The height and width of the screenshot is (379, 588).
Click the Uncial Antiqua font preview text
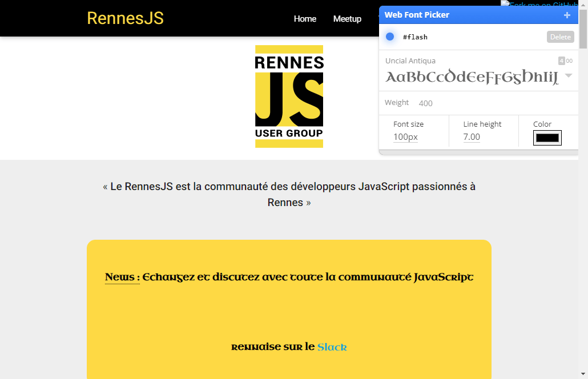[472, 77]
